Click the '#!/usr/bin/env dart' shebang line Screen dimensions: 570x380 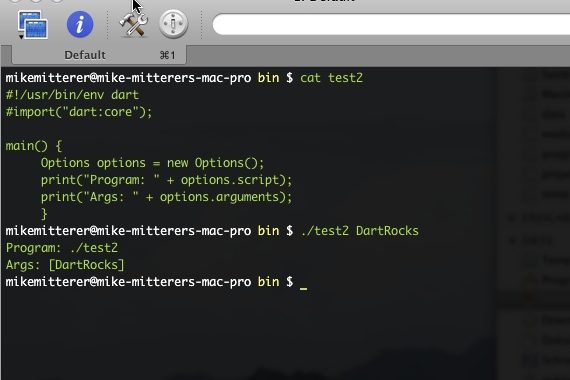click(72, 95)
